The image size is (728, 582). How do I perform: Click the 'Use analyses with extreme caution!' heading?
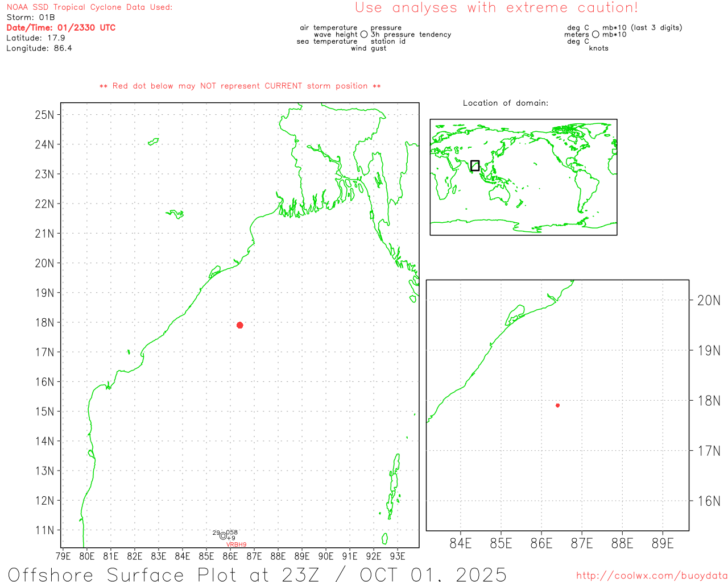pyautogui.click(x=497, y=8)
